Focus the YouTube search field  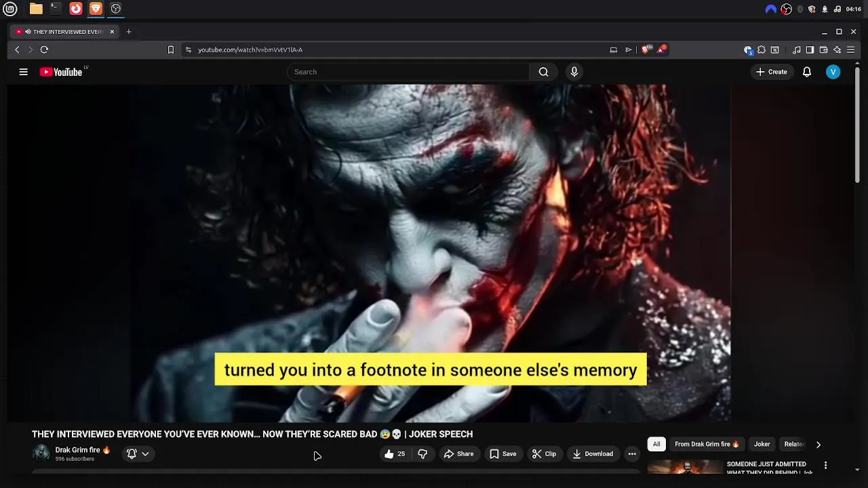coord(408,72)
